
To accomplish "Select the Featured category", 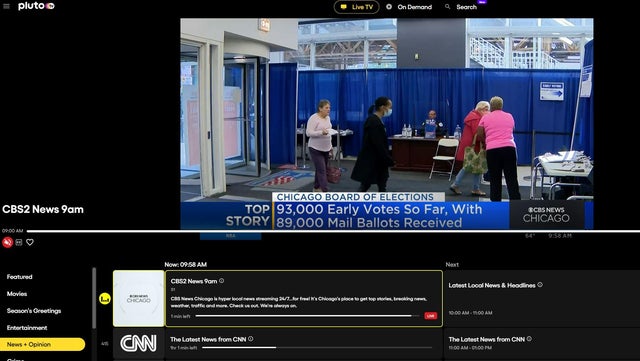I will 19,277.
